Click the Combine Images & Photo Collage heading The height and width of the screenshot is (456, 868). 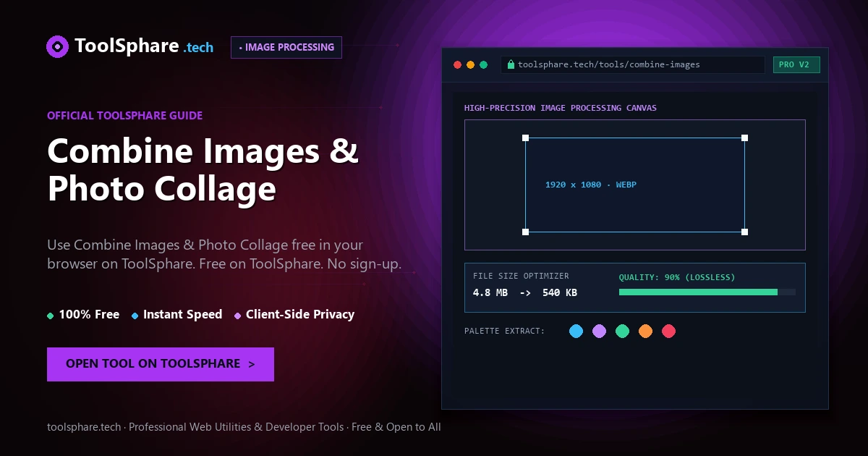coord(203,171)
